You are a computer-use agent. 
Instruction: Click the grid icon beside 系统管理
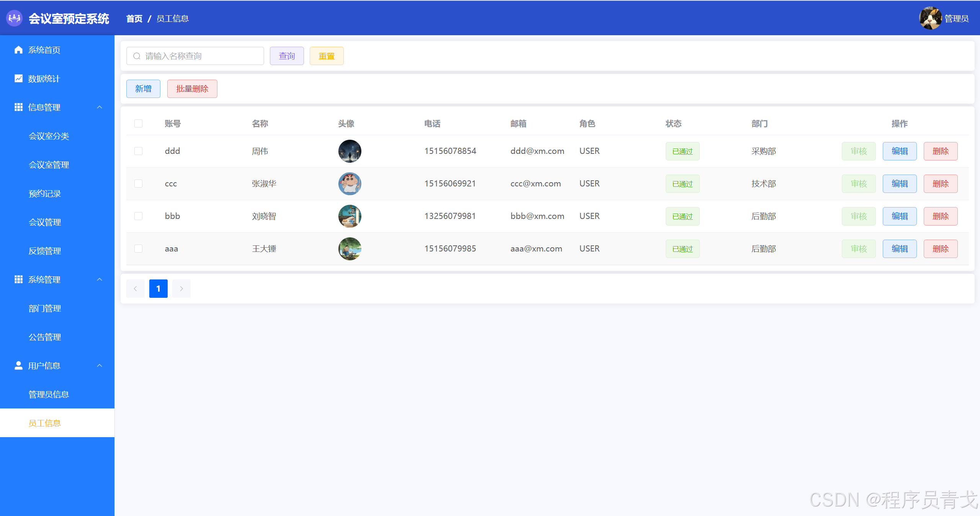coord(18,279)
